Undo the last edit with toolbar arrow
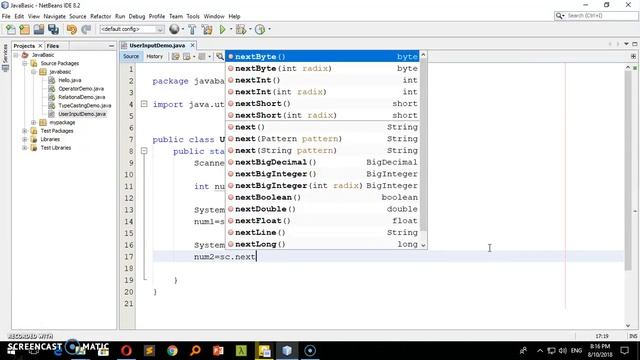The image size is (640, 360). [x=72, y=29]
